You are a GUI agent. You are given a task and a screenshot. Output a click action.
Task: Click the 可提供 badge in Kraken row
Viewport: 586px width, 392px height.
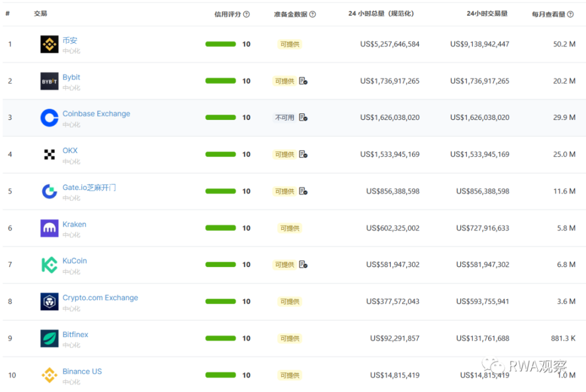coord(289,229)
